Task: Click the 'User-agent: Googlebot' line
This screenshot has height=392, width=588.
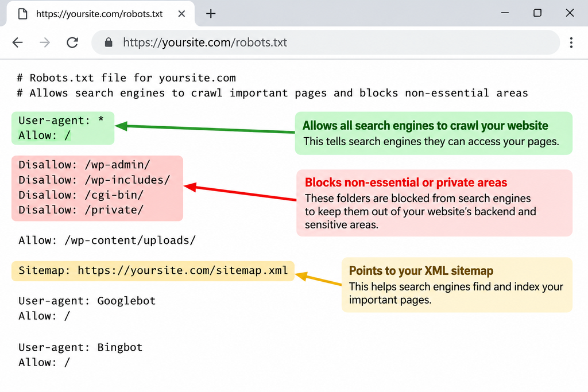Action: (87, 301)
